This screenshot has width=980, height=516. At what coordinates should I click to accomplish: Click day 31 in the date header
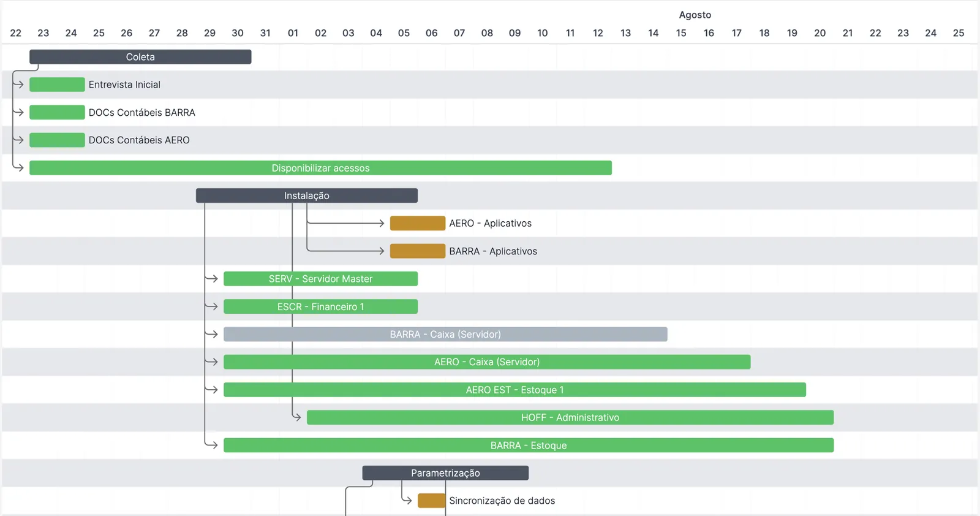pyautogui.click(x=265, y=33)
